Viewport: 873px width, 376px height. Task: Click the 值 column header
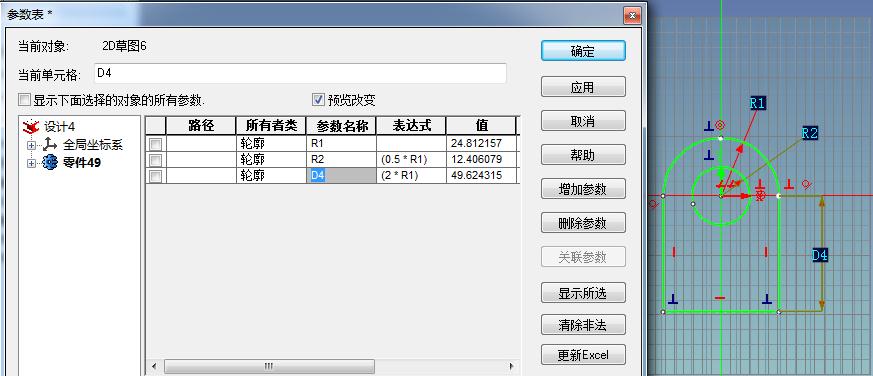481,125
